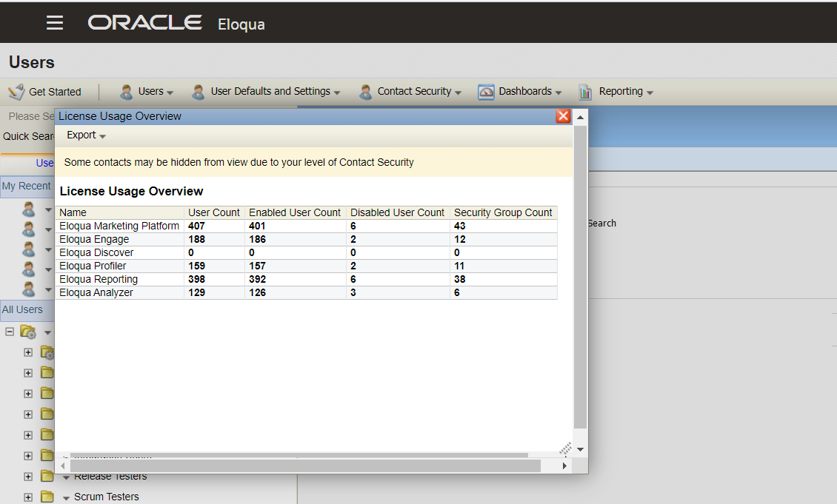Click the security group count value 43
Image resolution: width=837 pixels, height=504 pixels.
pyautogui.click(x=459, y=226)
